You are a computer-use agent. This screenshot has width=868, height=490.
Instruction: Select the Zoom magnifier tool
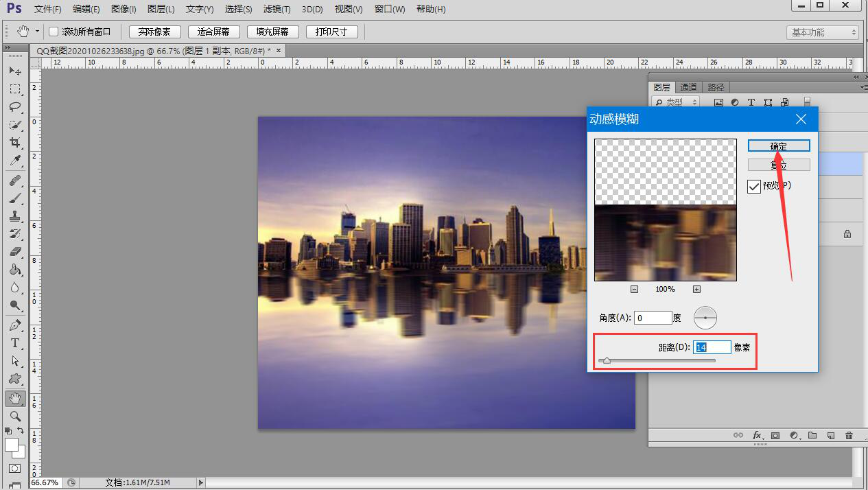pos(15,416)
